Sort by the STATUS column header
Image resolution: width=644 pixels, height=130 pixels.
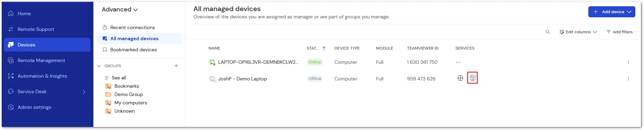[313, 48]
